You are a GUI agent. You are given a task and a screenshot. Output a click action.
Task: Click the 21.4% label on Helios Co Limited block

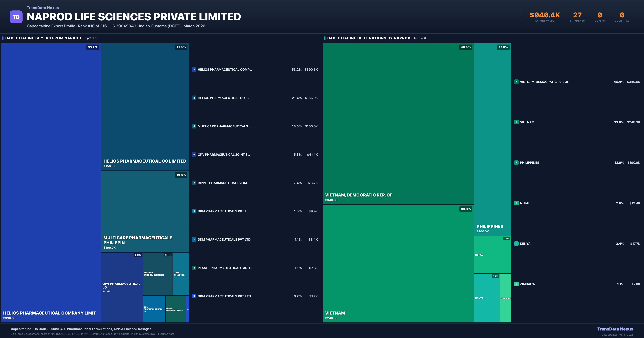[x=181, y=47]
